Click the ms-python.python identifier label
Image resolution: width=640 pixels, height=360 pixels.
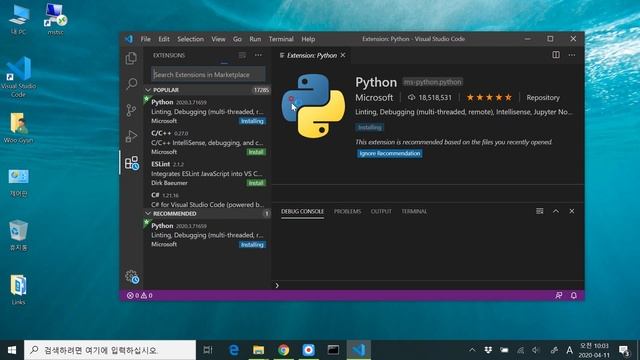pyautogui.click(x=433, y=82)
